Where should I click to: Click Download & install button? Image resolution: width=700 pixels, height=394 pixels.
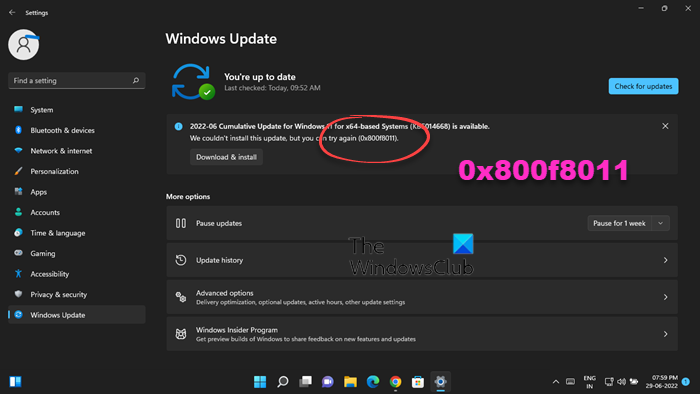(x=226, y=157)
